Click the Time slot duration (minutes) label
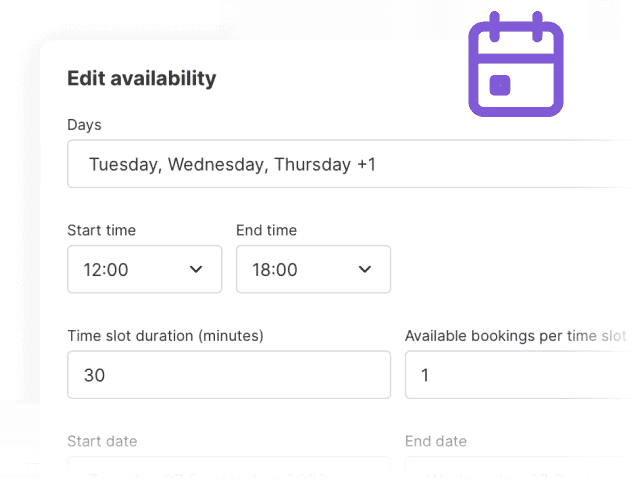Image resolution: width=640 pixels, height=480 pixels. click(x=165, y=336)
